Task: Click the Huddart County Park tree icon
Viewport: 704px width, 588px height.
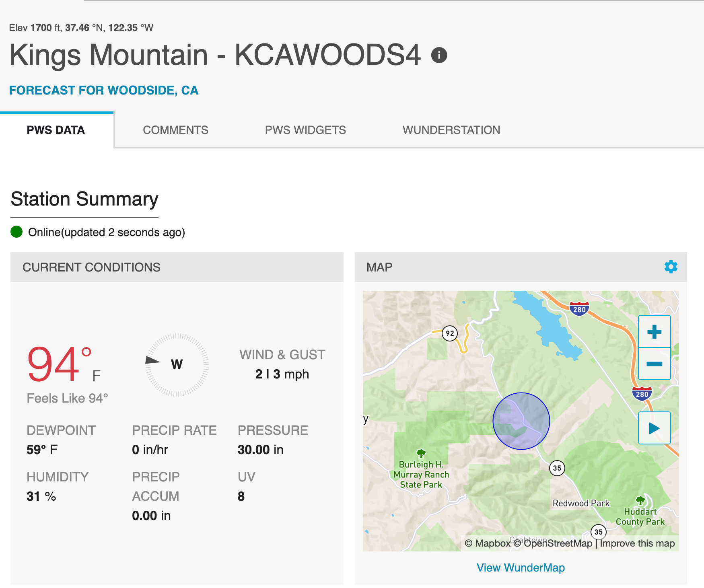Action: coord(640,501)
